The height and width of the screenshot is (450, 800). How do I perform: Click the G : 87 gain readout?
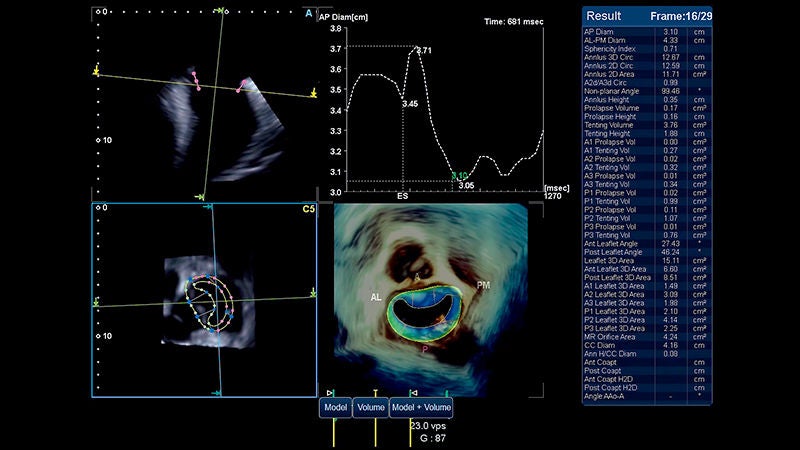point(433,438)
